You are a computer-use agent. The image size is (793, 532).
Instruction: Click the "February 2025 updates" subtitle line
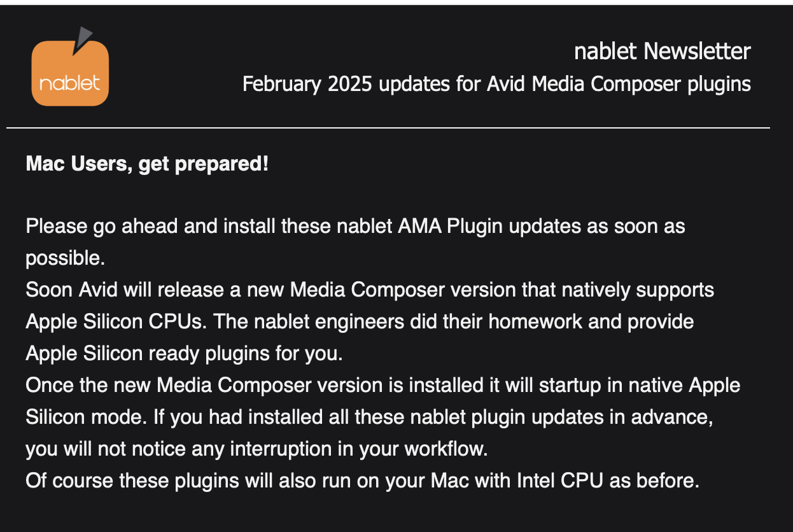(x=496, y=84)
